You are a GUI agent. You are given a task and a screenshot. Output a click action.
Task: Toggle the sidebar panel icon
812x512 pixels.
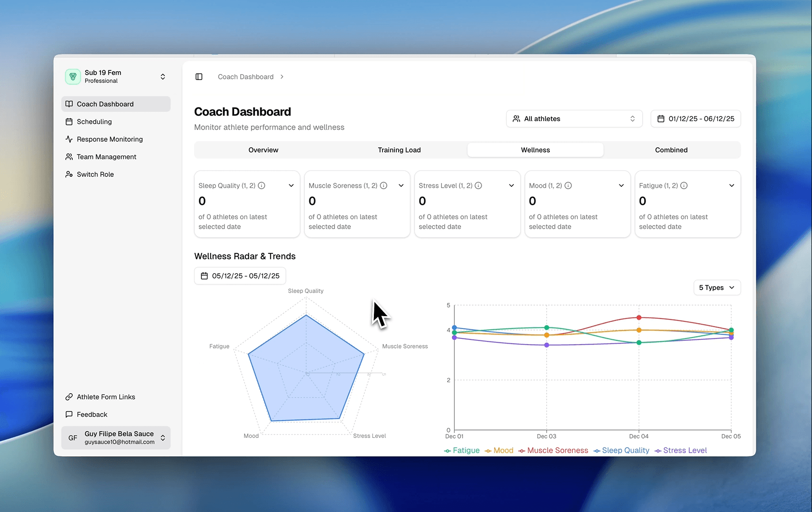coord(199,77)
